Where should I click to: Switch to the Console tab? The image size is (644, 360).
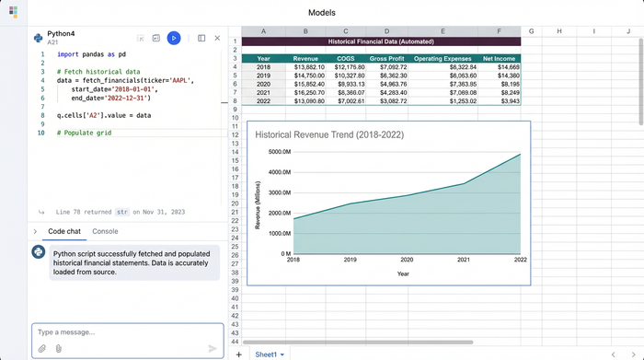[x=105, y=231]
